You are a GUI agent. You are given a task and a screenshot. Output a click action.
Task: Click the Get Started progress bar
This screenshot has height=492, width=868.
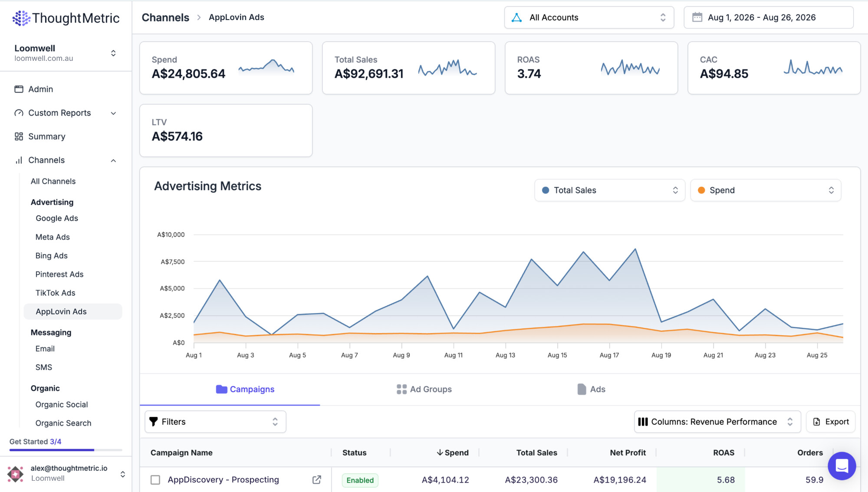(x=66, y=450)
